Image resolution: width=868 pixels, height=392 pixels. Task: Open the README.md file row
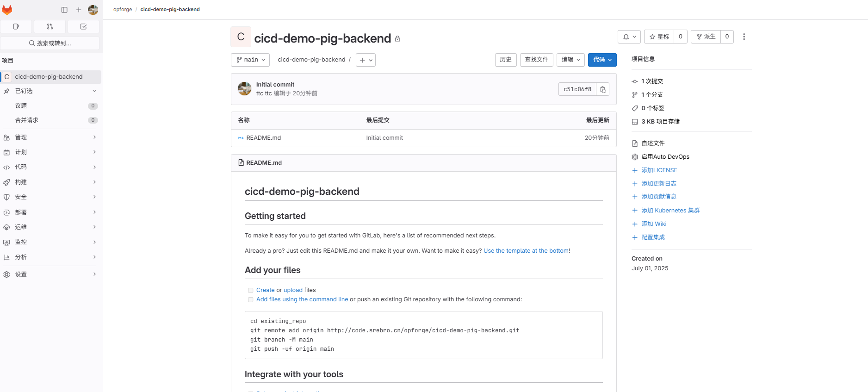pyautogui.click(x=263, y=138)
